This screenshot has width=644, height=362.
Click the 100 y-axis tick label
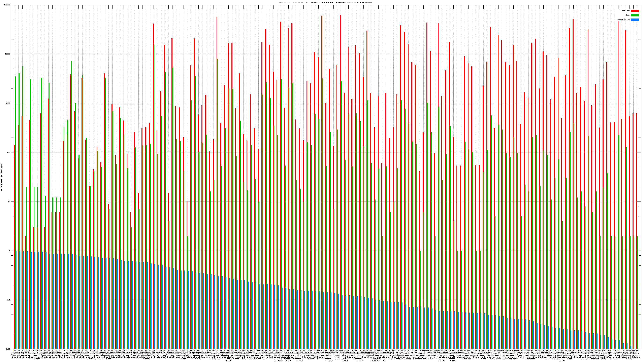pyautogui.click(x=9, y=152)
